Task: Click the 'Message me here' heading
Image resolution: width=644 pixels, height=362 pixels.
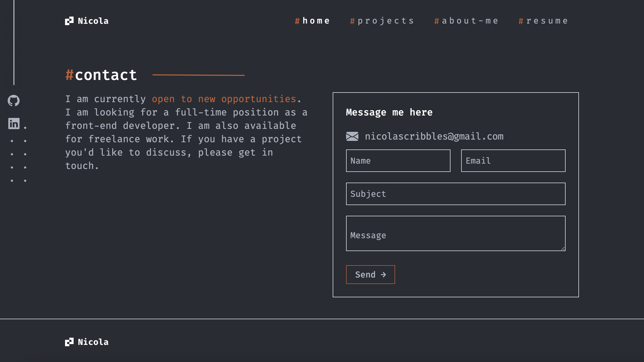Action: [389, 112]
